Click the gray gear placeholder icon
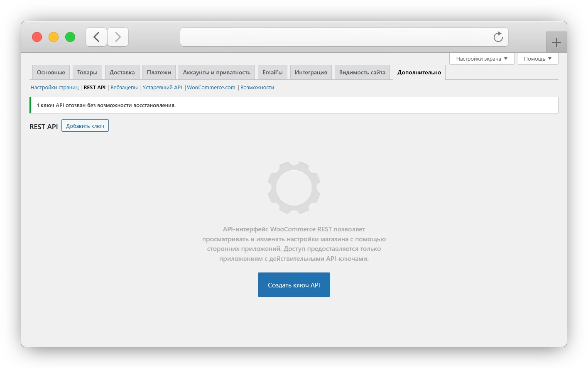 click(294, 188)
